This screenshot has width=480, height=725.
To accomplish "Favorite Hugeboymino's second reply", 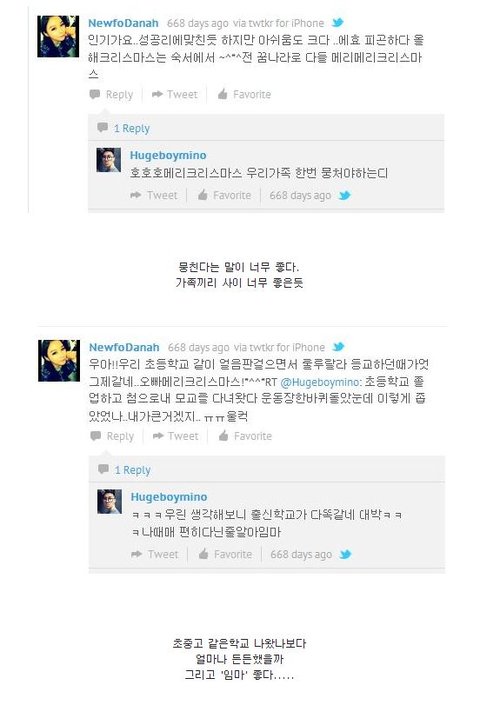I will point(225,554).
